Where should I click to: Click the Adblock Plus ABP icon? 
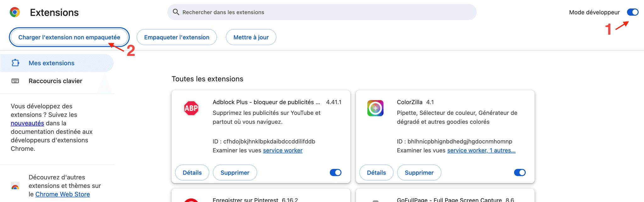(x=191, y=108)
